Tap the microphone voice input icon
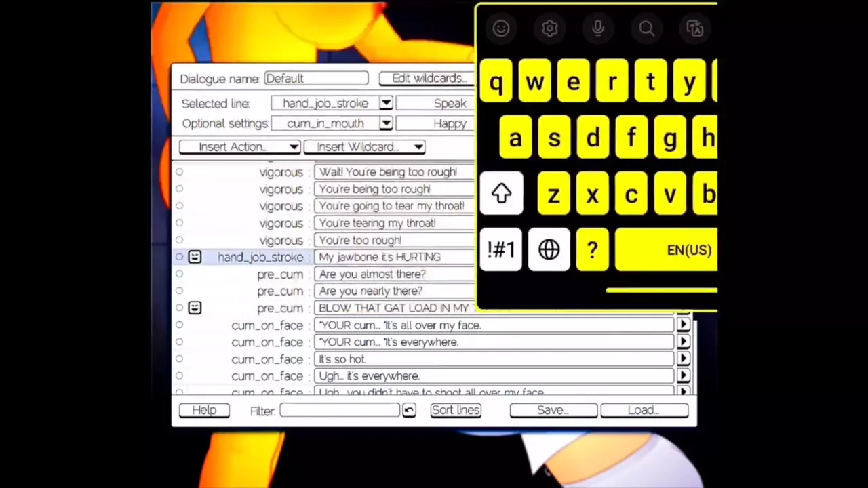 coord(597,28)
